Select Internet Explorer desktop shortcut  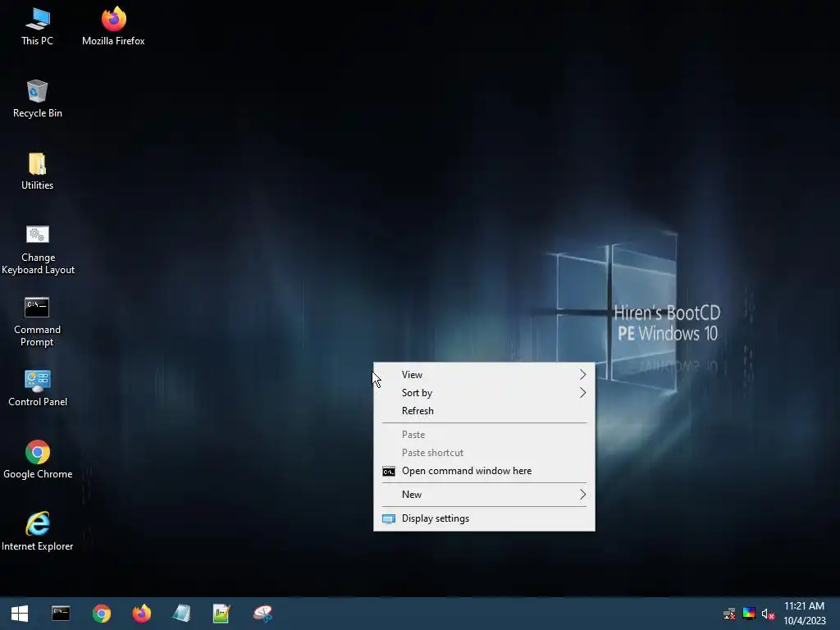click(x=38, y=532)
